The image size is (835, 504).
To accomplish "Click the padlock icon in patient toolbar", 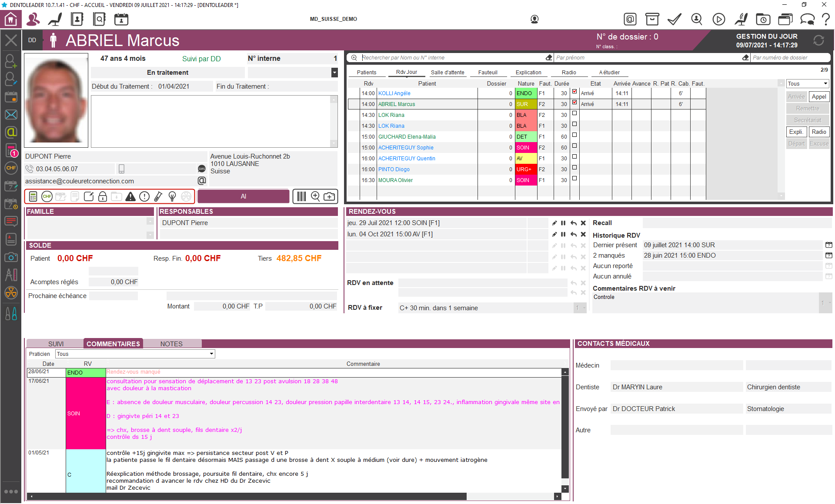I will coord(103,197).
